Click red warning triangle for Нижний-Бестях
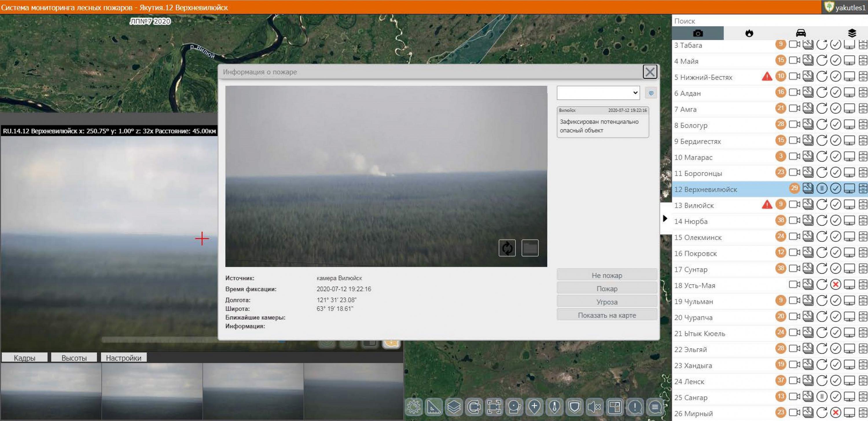 pos(767,76)
